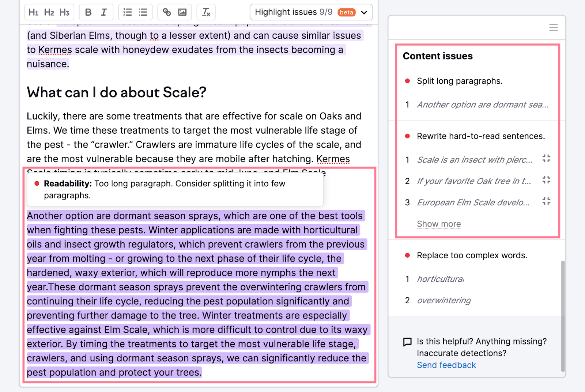Apply Heading 1 formatting
Screen dimensions: 585x392
34,12
